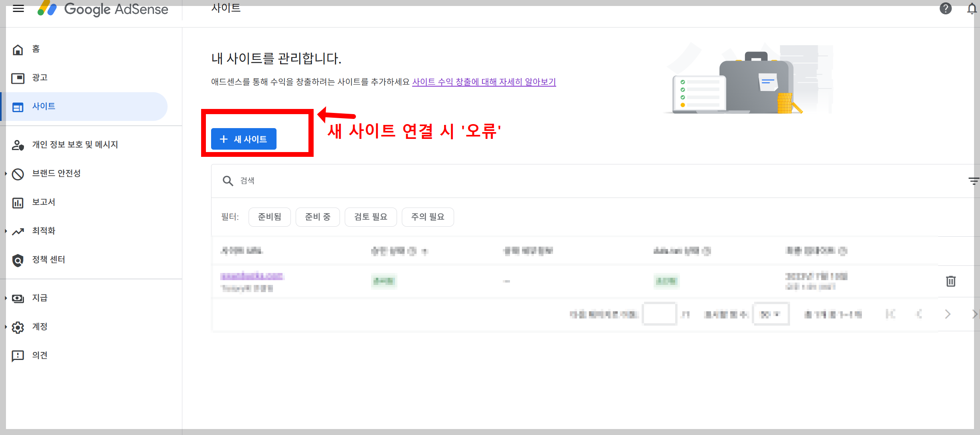Image resolution: width=980 pixels, height=435 pixels.
Task: Expand the 지급 sidebar section
Action: coord(40,298)
